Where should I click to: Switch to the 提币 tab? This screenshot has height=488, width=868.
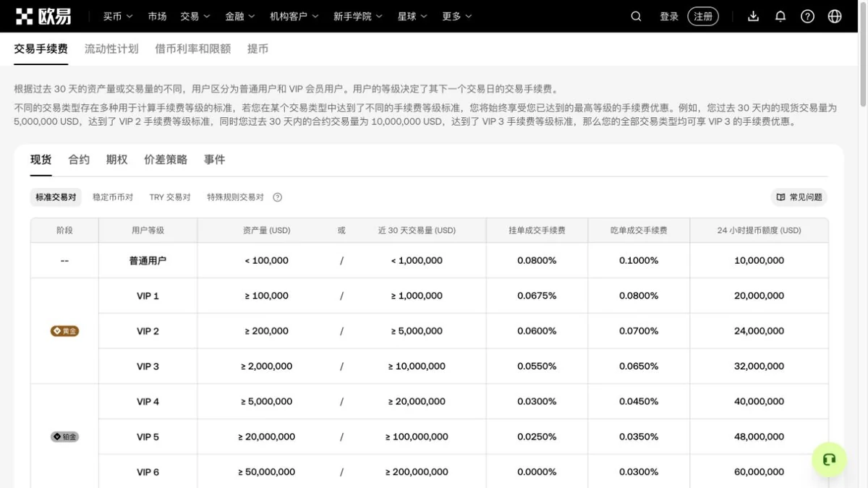258,49
